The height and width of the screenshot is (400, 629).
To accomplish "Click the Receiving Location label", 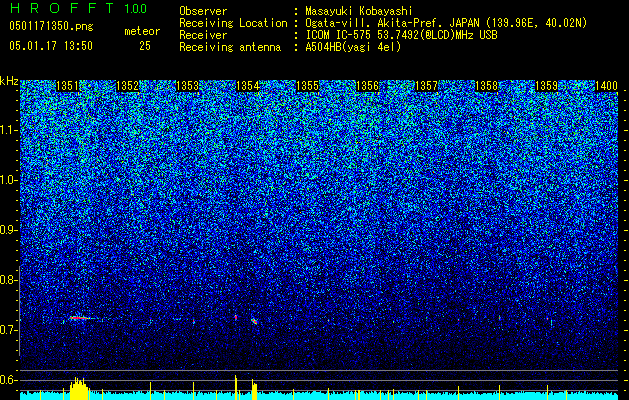I will [x=233, y=23].
